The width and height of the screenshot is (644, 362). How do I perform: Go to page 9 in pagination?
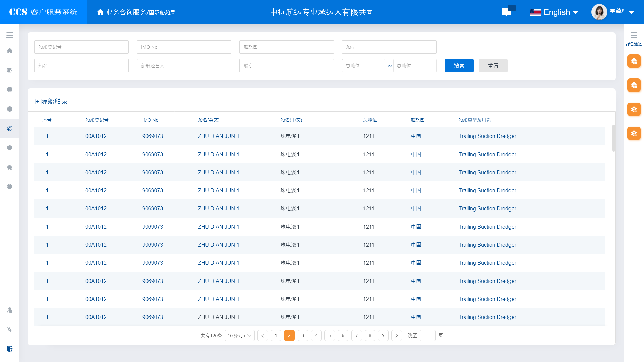pyautogui.click(x=383, y=336)
